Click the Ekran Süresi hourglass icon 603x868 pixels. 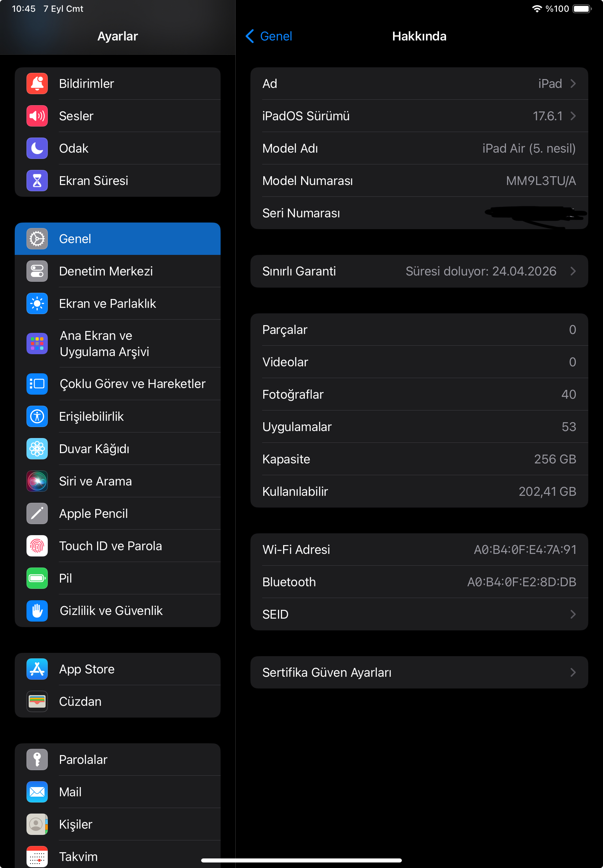[x=37, y=181]
